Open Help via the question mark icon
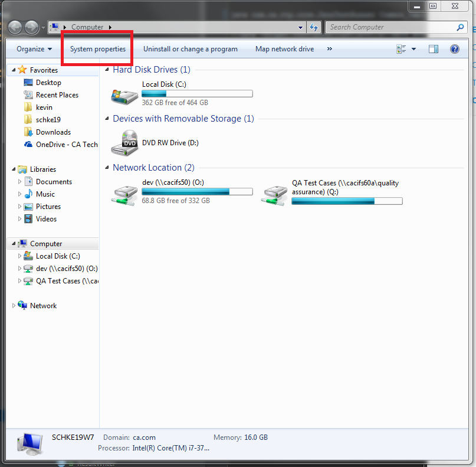 click(x=454, y=49)
